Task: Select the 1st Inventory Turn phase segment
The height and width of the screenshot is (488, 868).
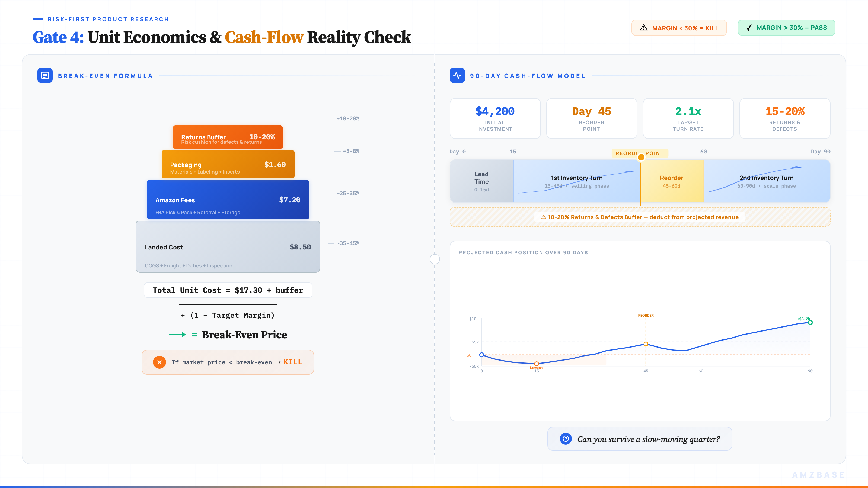Action: [x=576, y=181]
